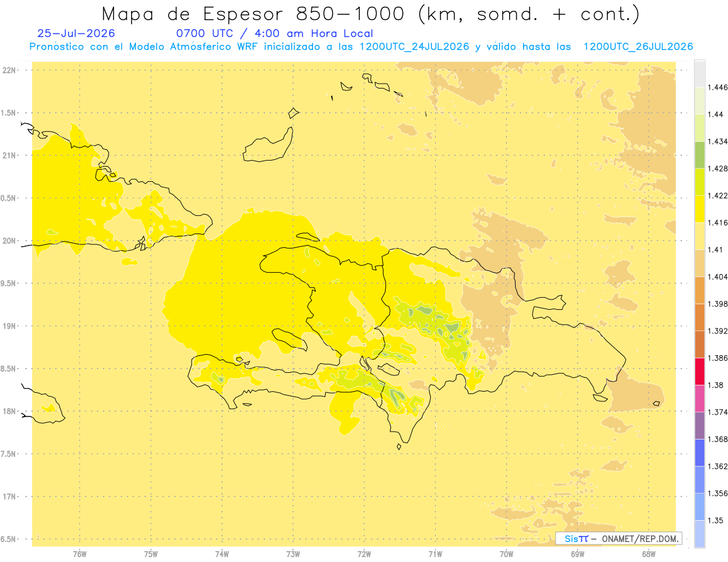Image resolution: width=728 pixels, height=562 pixels.
Task: Click the legend value "1.41"
Action: coord(716,249)
